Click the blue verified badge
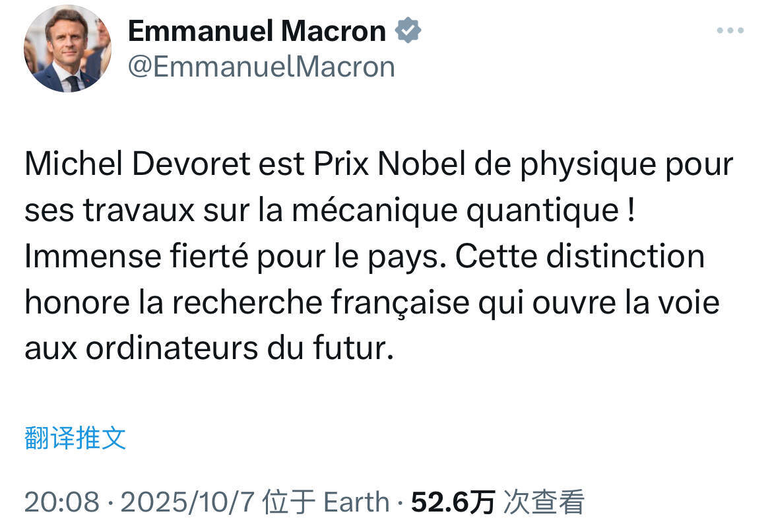Viewport: 772px width, 532px height. tap(408, 31)
